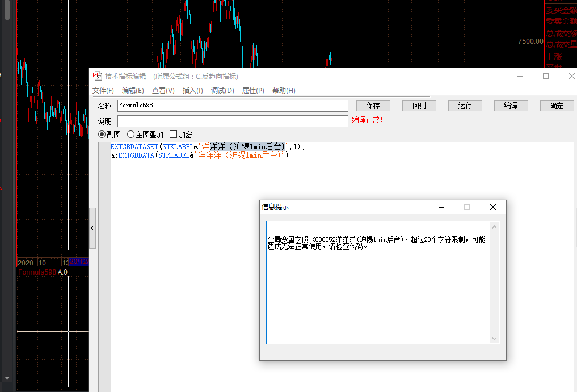Collapse the side panel with left arrow

coord(92,228)
